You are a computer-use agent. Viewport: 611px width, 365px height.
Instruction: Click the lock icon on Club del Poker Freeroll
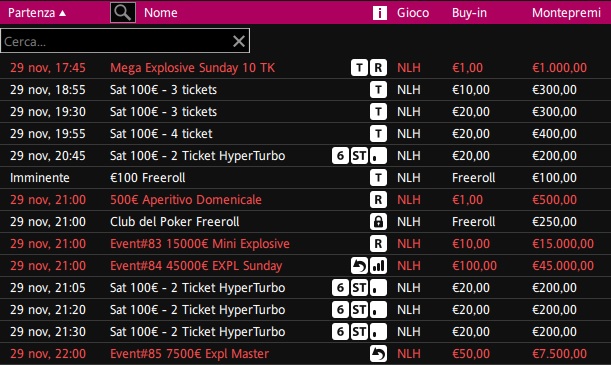(378, 222)
